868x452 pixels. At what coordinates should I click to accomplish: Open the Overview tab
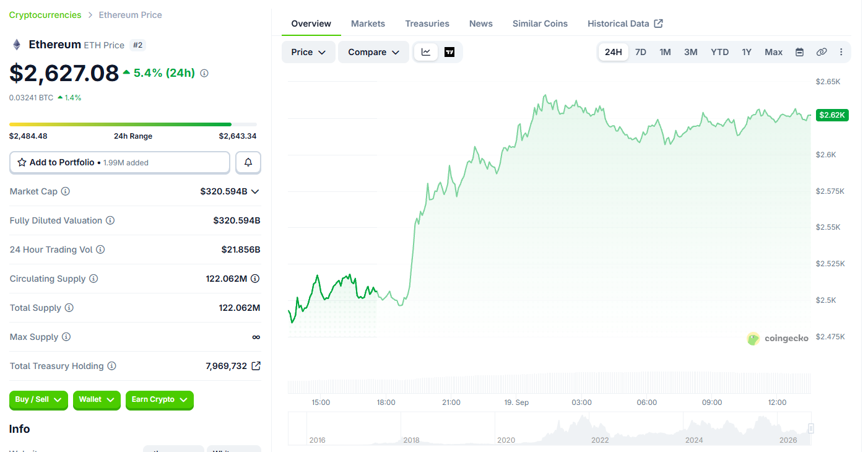point(311,24)
